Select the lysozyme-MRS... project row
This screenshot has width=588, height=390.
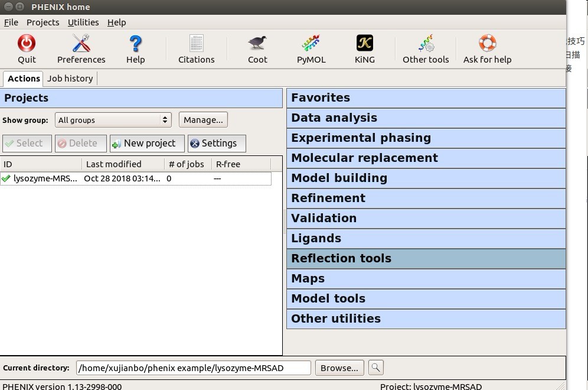tap(136, 178)
